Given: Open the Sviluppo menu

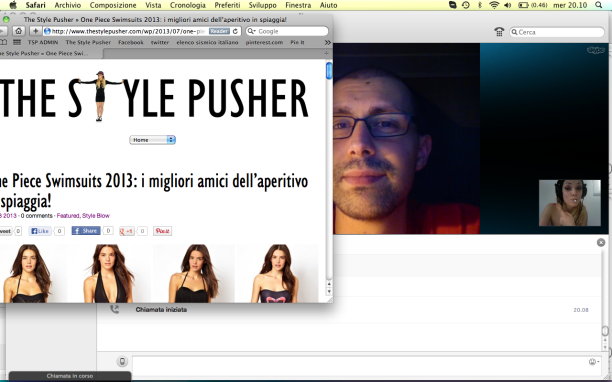Looking at the screenshot, I should pos(262,5).
